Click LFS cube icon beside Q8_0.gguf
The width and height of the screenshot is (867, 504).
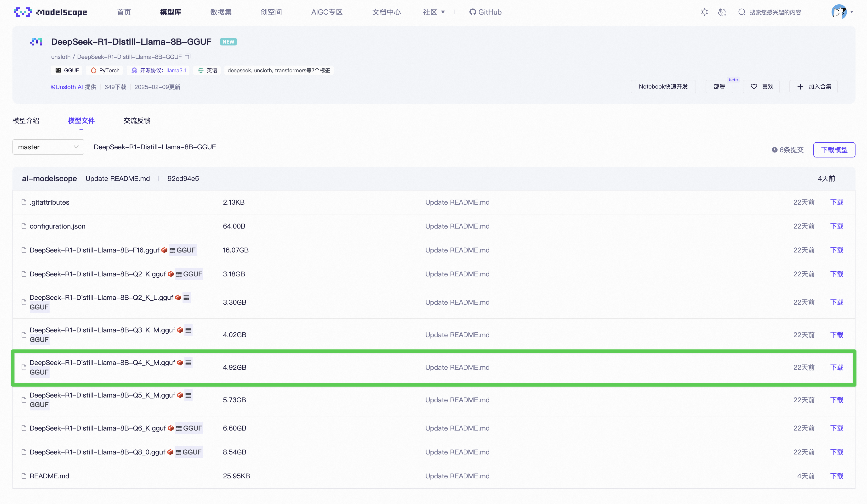(170, 452)
